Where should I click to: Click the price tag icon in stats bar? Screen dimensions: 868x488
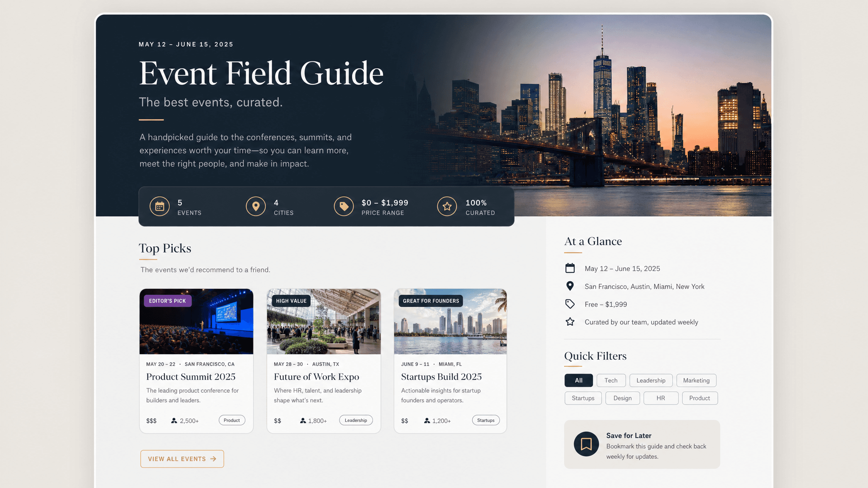click(344, 207)
